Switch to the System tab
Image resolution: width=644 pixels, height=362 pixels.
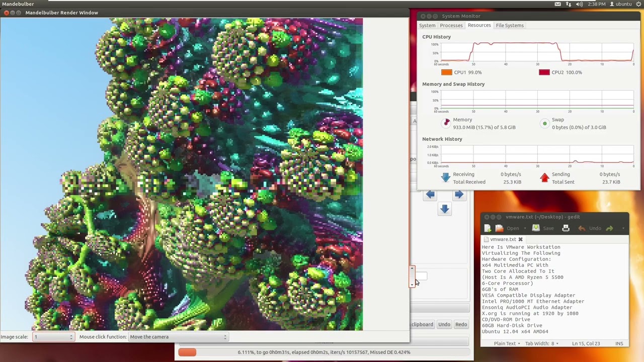pos(427,25)
